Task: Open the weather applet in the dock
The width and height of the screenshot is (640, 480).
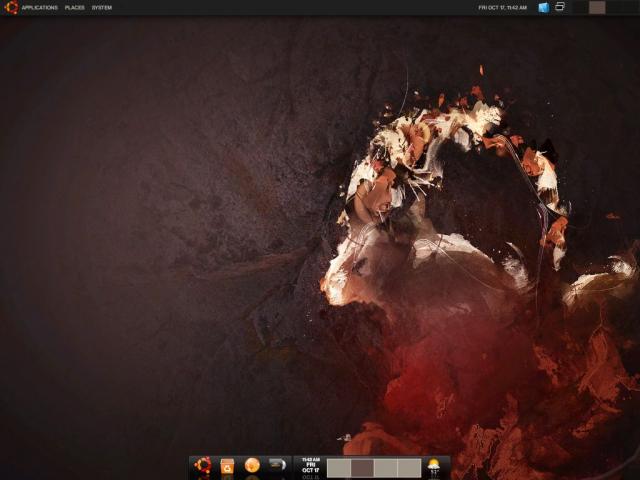Action: (x=434, y=466)
